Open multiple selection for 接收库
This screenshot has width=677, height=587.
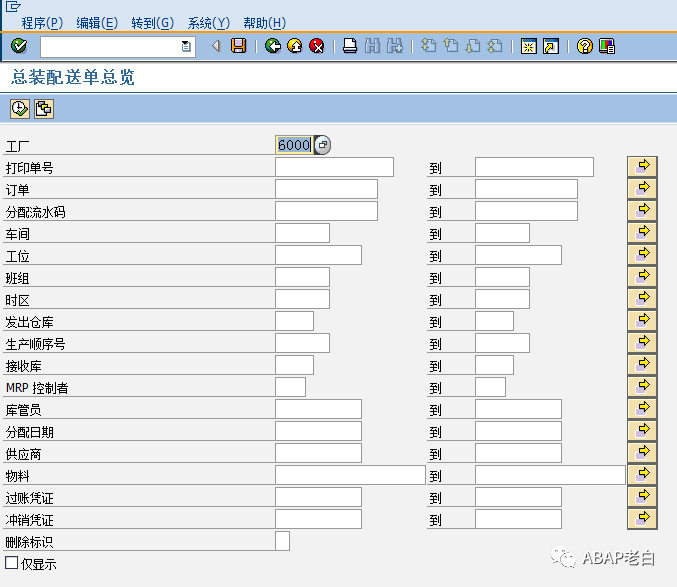[642, 364]
